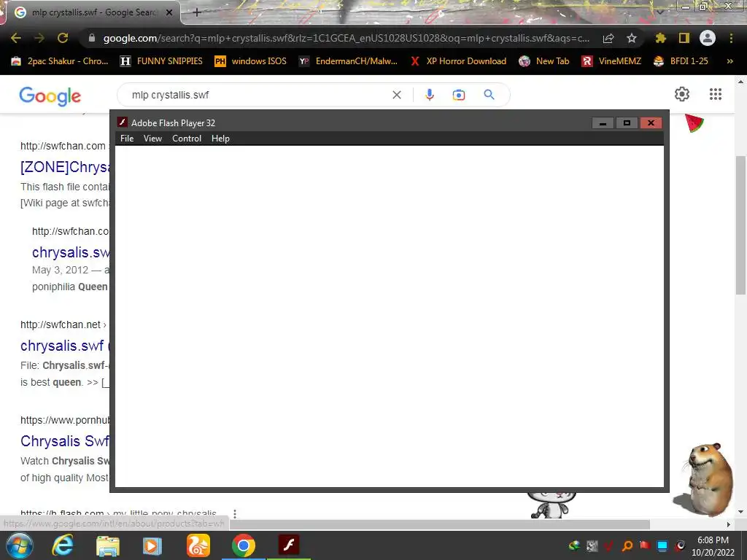Image resolution: width=747 pixels, height=560 pixels.
Task: Click the Google search text field
Action: [258, 95]
